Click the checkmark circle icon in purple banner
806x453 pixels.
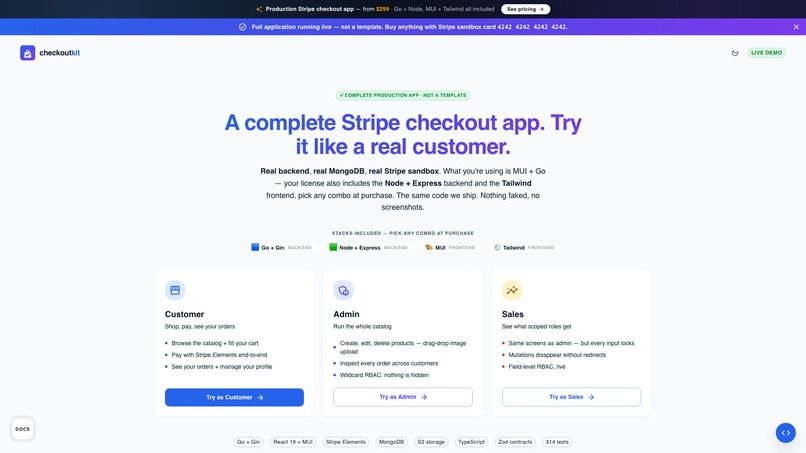coord(243,27)
